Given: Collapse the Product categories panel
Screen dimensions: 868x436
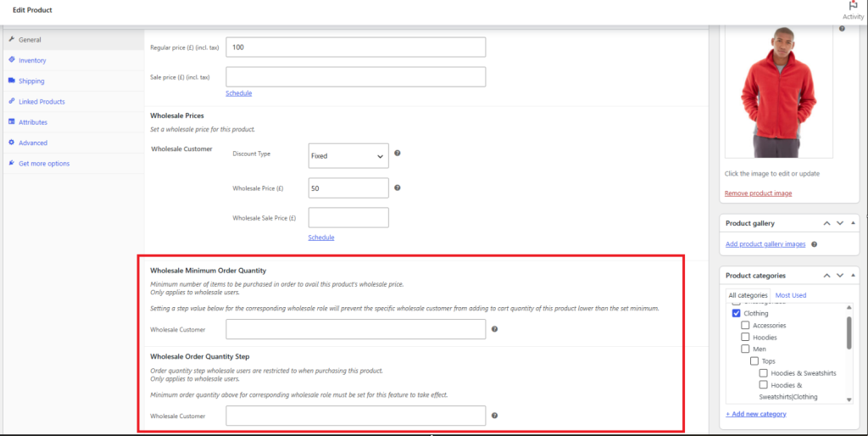Looking at the screenshot, I should click(x=853, y=275).
